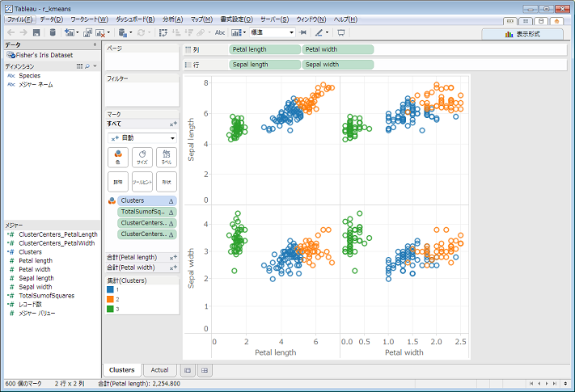Click the Shape (形状) marks button
Viewport: 575px width, 392px height.
coord(167,182)
